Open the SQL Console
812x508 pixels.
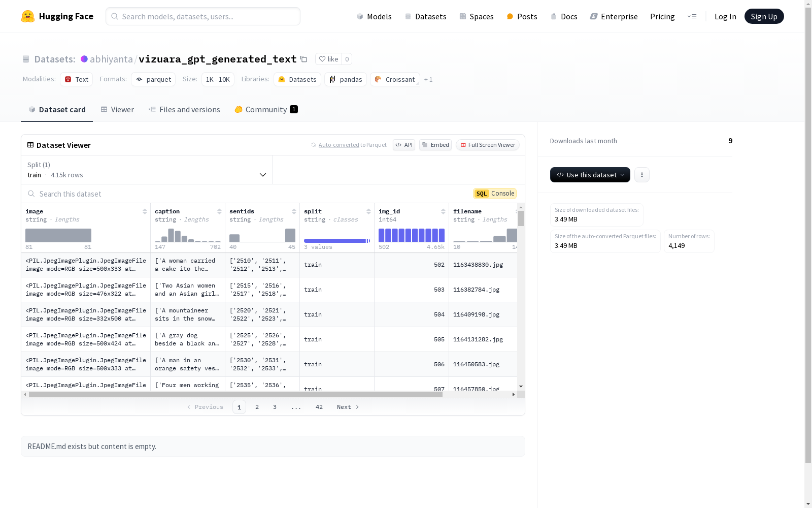pyautogui.click(x=495, y=194)
